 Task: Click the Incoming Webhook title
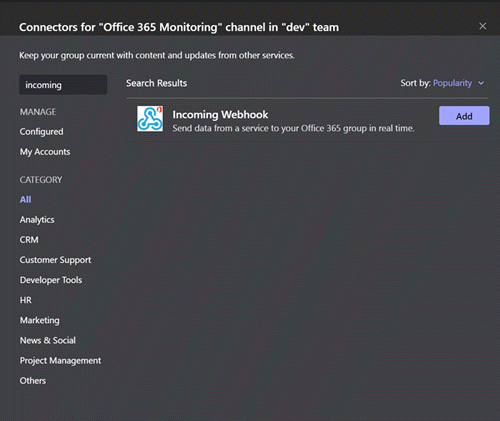coord(220,114)
